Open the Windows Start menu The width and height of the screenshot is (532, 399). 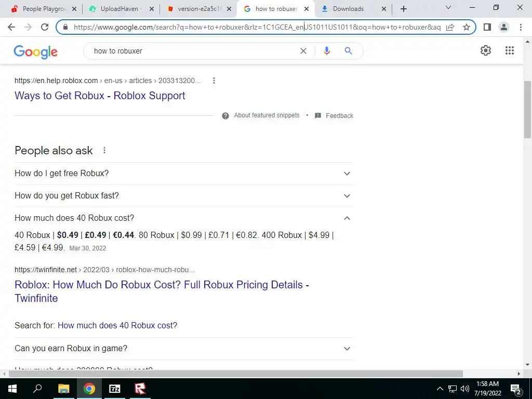[12, 389]
